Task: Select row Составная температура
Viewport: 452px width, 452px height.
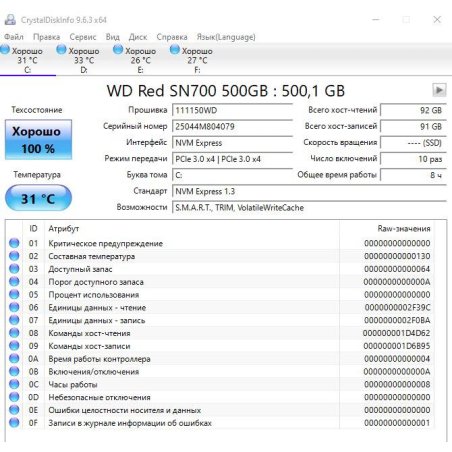Action: click(x=220, y=256)
